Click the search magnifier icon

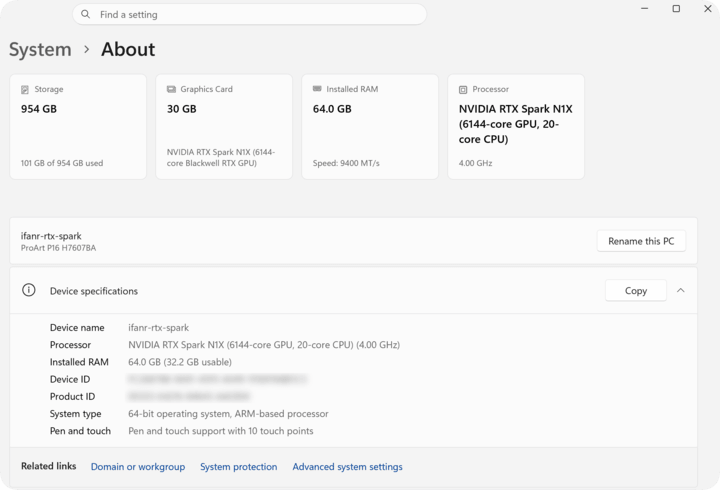tap(85, 14)
